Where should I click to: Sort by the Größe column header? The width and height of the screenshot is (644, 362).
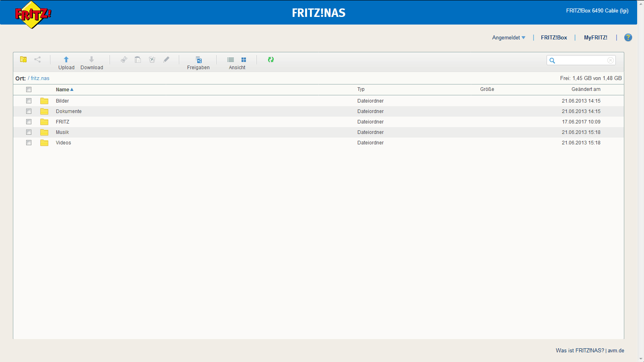[x=487, y=89]
